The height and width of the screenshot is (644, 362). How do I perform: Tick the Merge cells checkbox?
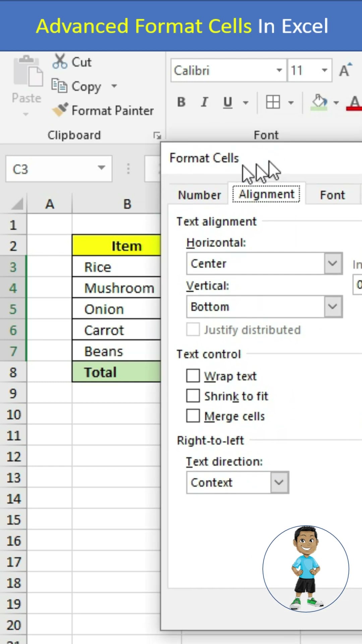point(193,416)
